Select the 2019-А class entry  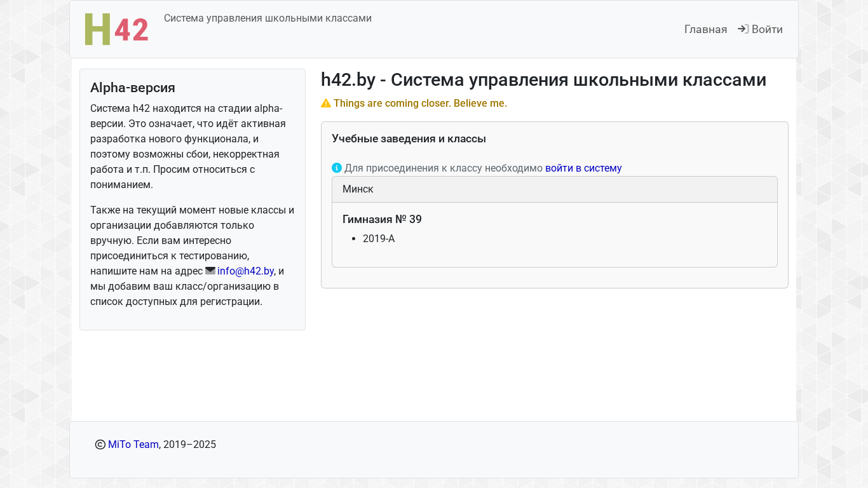(x=379, y=238)
